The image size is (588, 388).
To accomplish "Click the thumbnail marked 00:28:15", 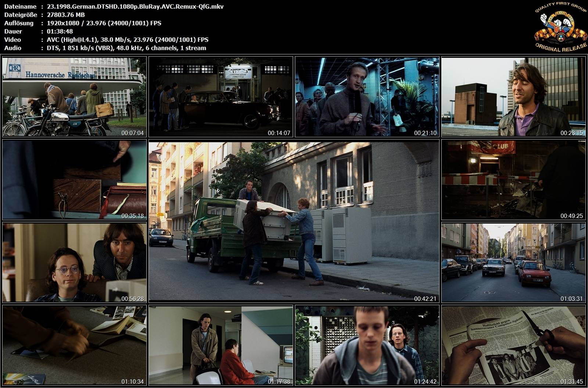I will coord(513,97).
